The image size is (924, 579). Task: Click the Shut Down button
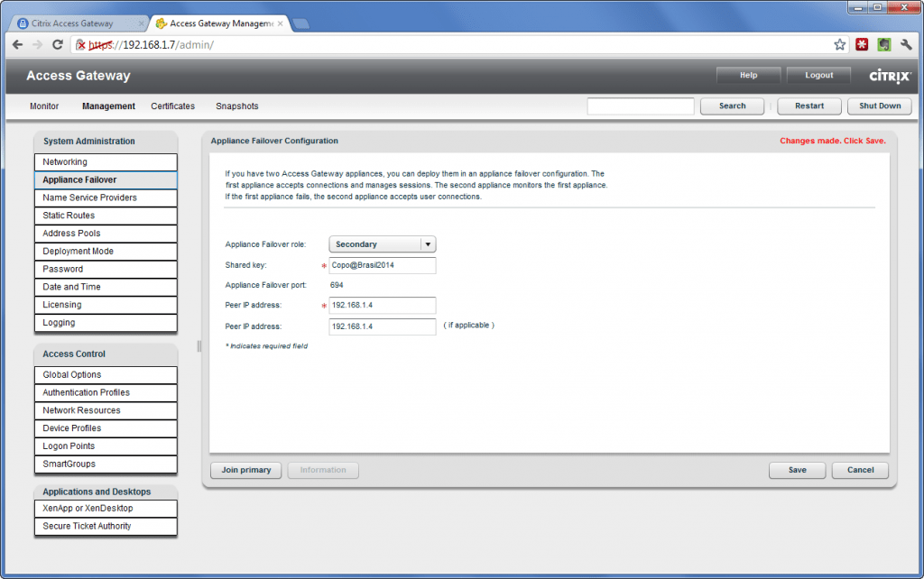(879, 106)
